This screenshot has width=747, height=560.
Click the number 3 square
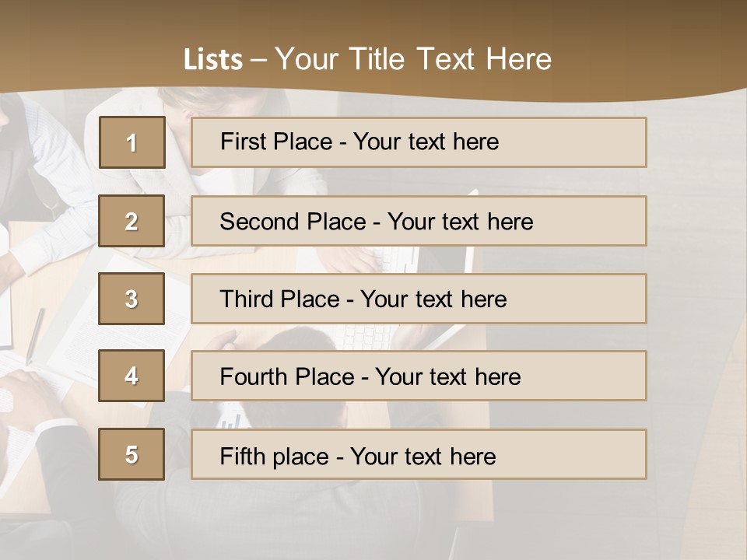pos(132,299)
